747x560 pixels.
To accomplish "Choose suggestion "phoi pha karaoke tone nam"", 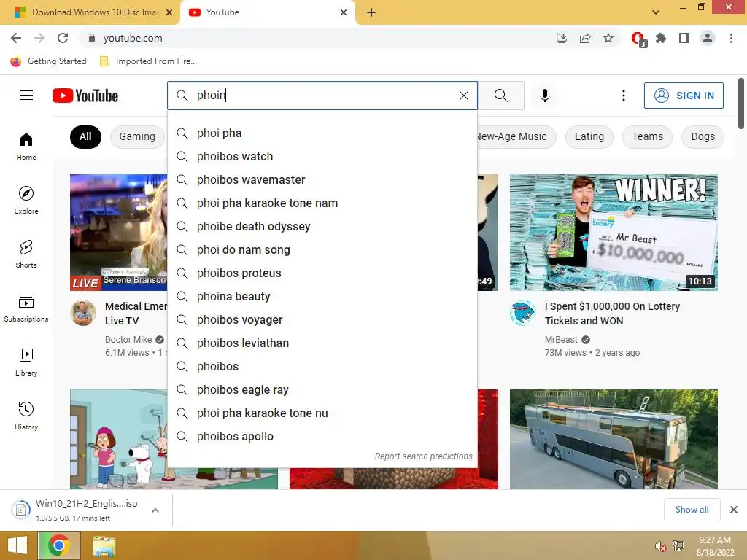I will pos(322,203).
